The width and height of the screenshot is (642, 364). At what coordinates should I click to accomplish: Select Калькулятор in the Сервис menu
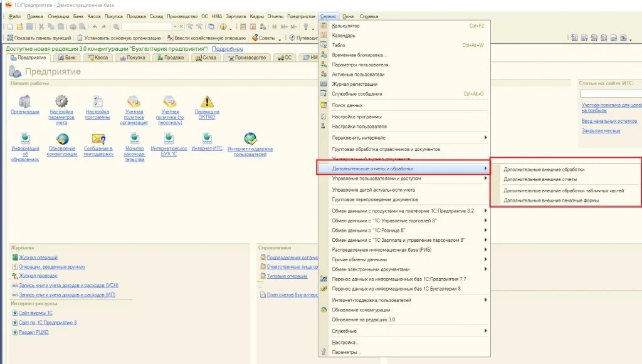coord(404,26)
